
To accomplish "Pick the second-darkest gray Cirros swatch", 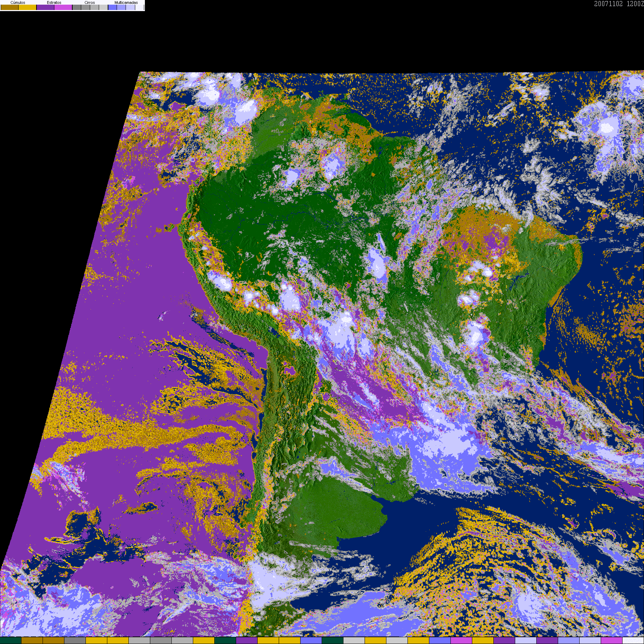I will 86,7.
